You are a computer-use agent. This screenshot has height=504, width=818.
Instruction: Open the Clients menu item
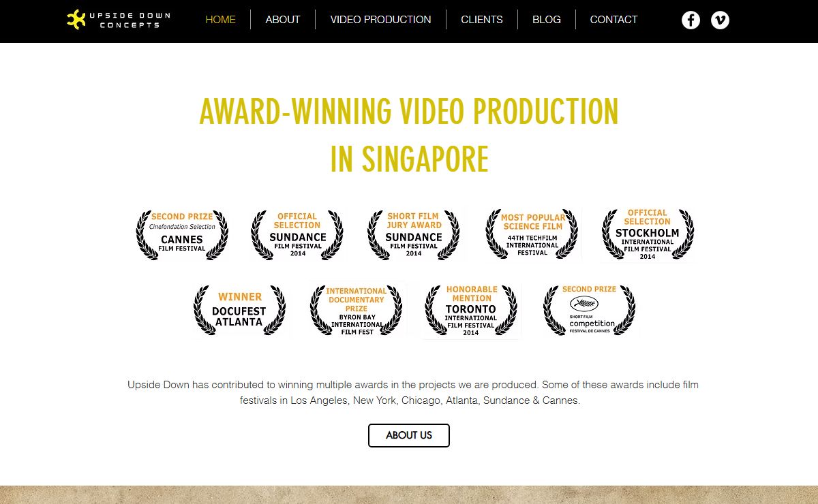click(482, 20)
